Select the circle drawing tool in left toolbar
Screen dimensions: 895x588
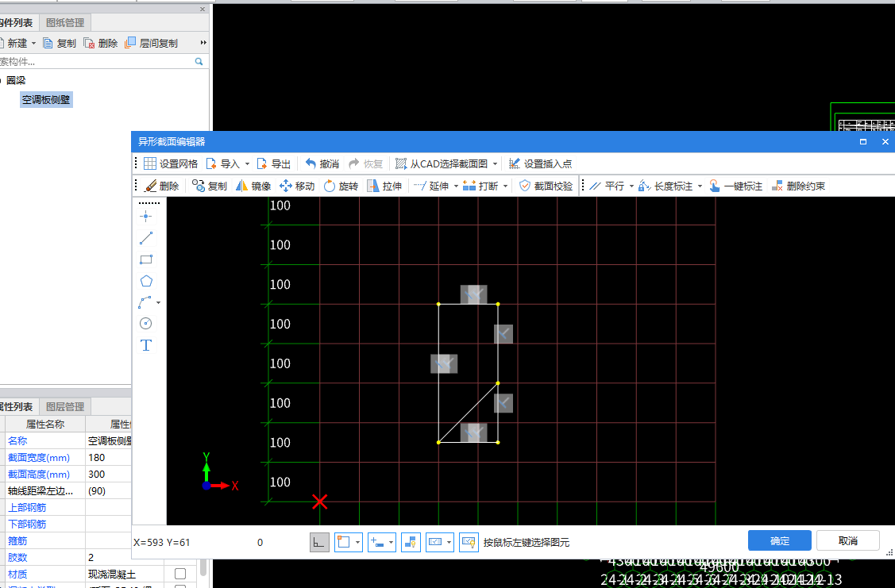coord(145,324)
